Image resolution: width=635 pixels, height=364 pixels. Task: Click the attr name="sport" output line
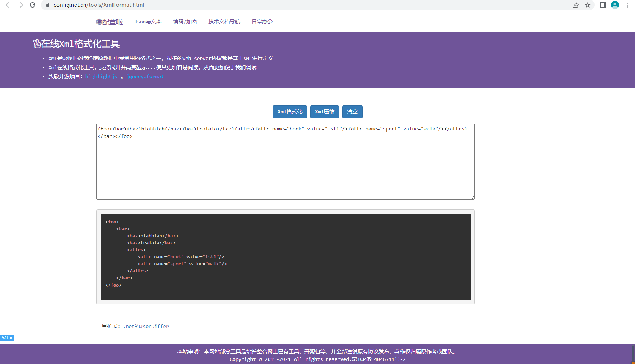[x=182, y=264]
